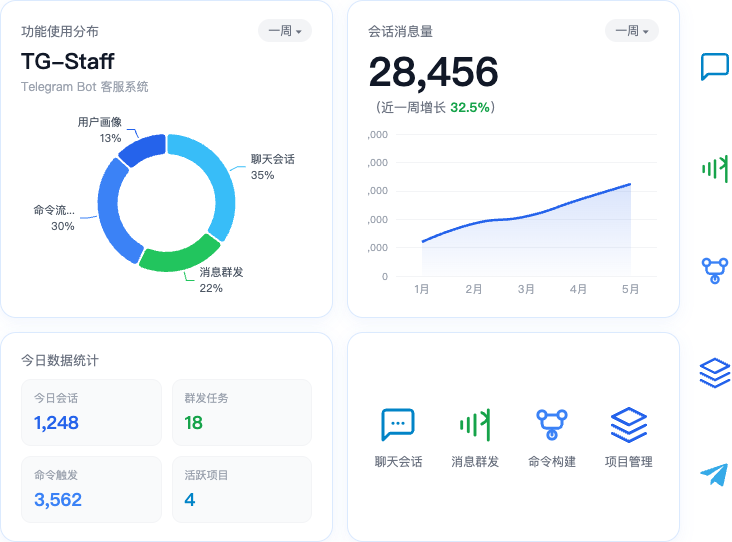This screenshot has width=732, height=542.
Task: Click the 1月 axis label
Action: pyautogui.click(x=422, y=289)
